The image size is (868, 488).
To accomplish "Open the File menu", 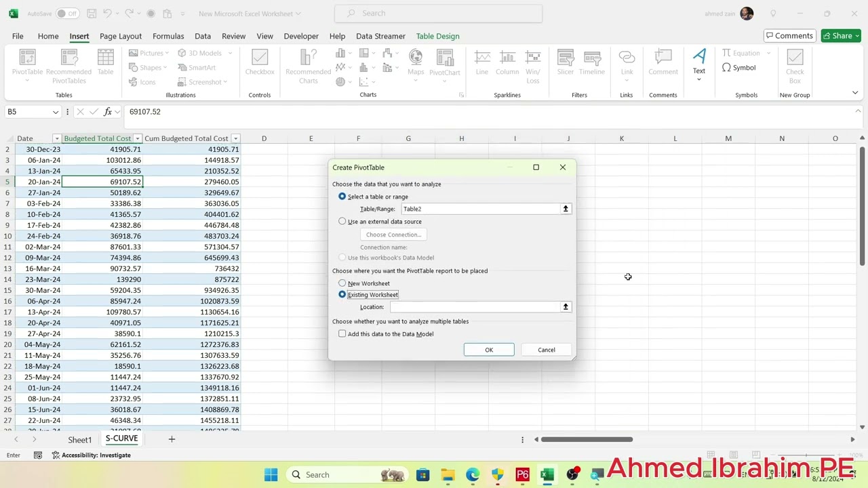I will coord(18,36).
